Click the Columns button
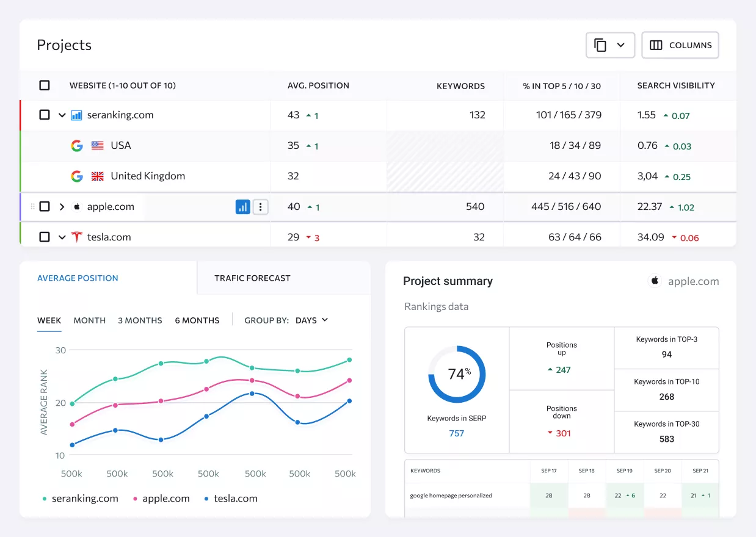Screen dimensions: 756x537 (x=680, y=45)
